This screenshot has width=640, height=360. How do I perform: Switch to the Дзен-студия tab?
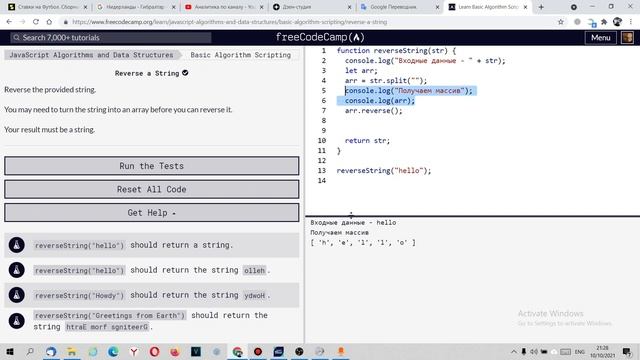pyautogui.click(x=311, y=7)
